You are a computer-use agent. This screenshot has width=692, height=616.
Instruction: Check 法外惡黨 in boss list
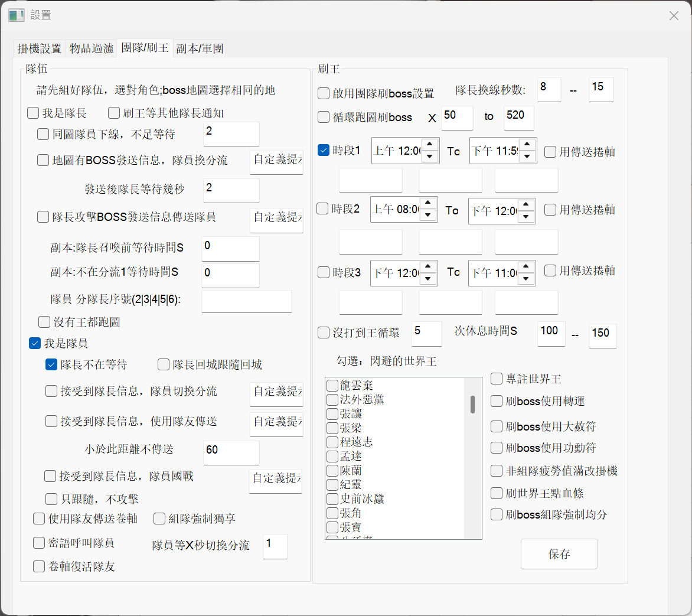point(332,400)
